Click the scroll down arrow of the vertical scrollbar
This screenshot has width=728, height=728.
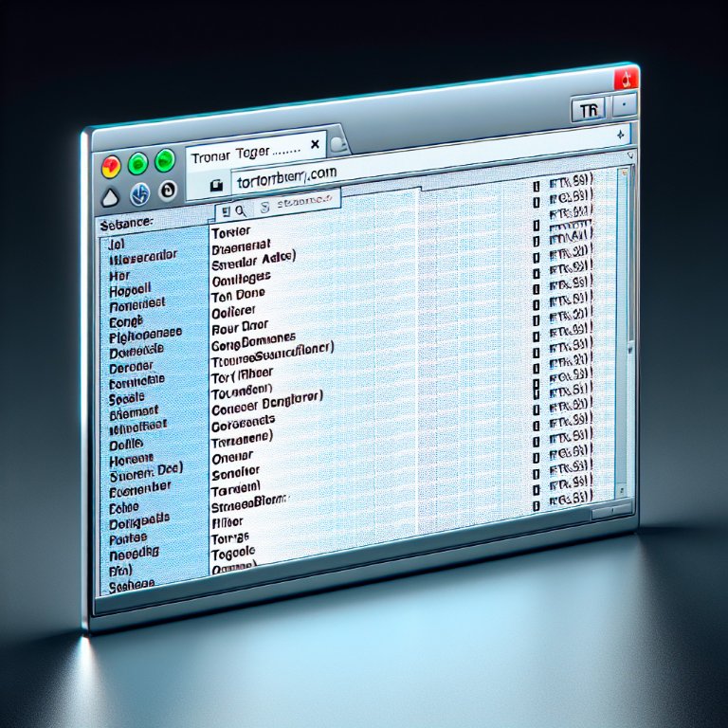(x=623, y=492)
